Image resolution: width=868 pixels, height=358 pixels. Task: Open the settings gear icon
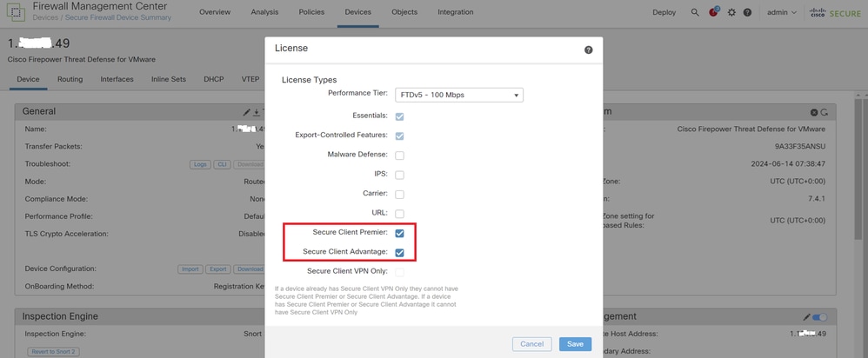coord(731,12)
